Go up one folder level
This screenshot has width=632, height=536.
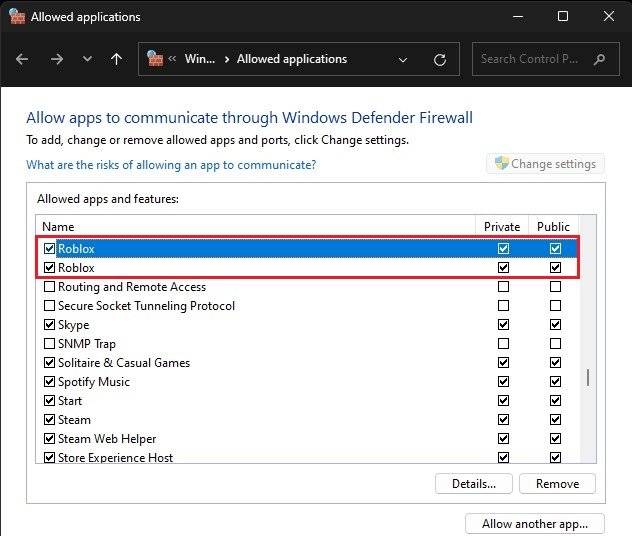116,60
